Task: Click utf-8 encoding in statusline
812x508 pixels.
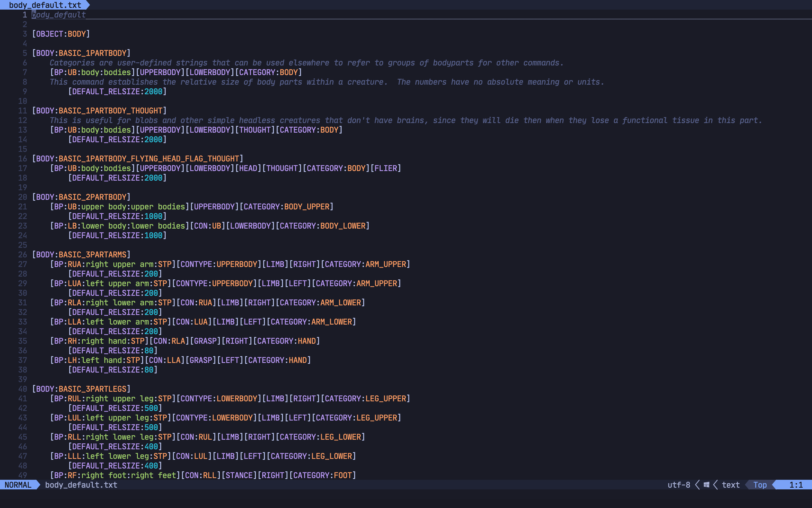Action: tap(679, 485)
